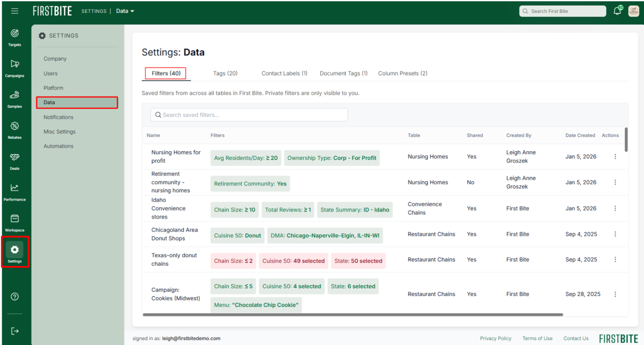
Task: Open actions menu for Texas-only donut chains
Action: pos(615,260)
